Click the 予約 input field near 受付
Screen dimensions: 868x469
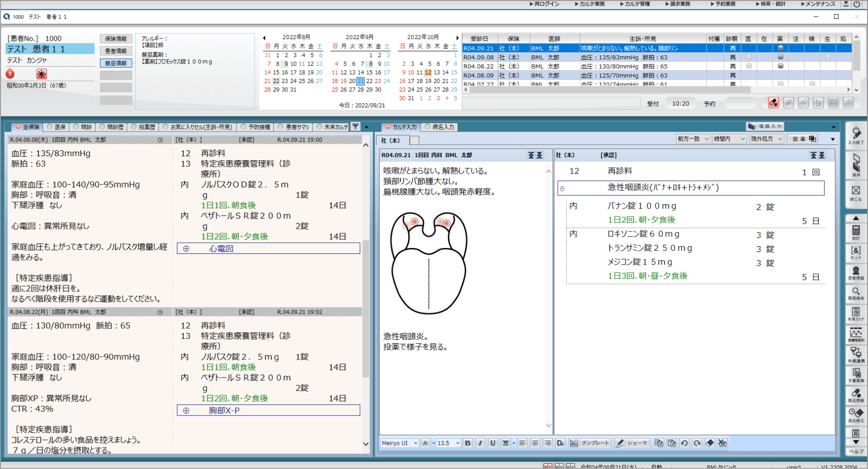pyautogui.click(x=740, y=103)
